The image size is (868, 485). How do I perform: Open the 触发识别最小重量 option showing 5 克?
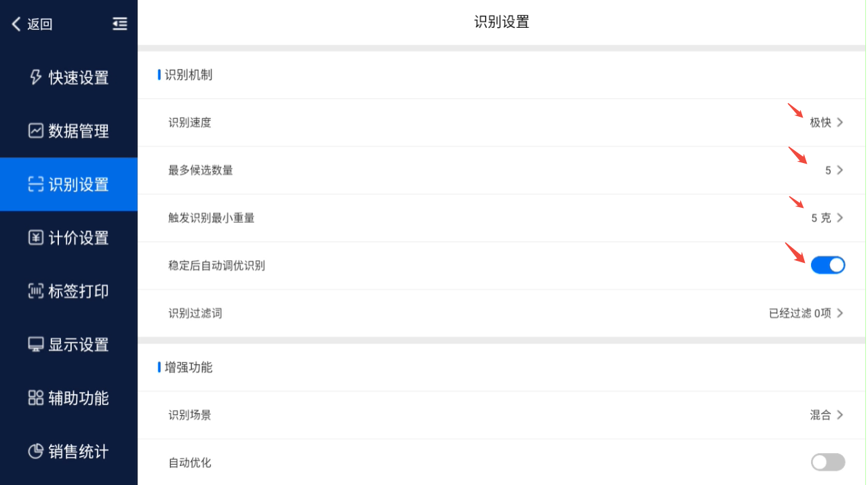827,218
